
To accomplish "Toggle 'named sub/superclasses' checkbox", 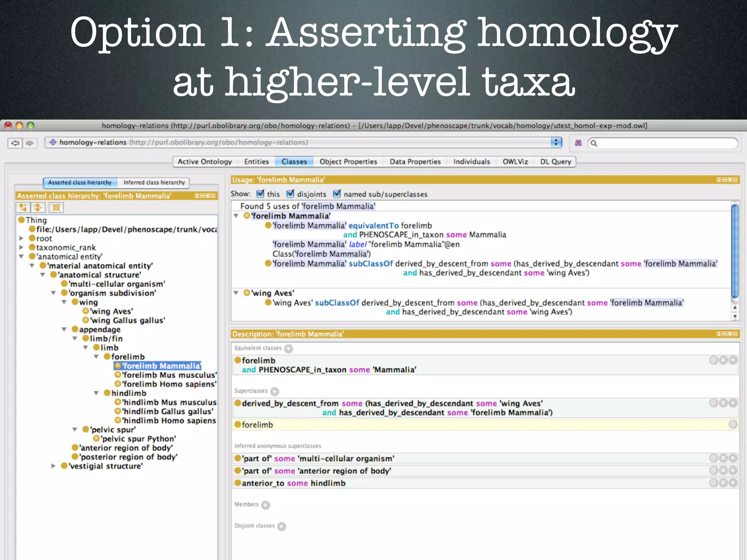I will [x=337, y=194].
